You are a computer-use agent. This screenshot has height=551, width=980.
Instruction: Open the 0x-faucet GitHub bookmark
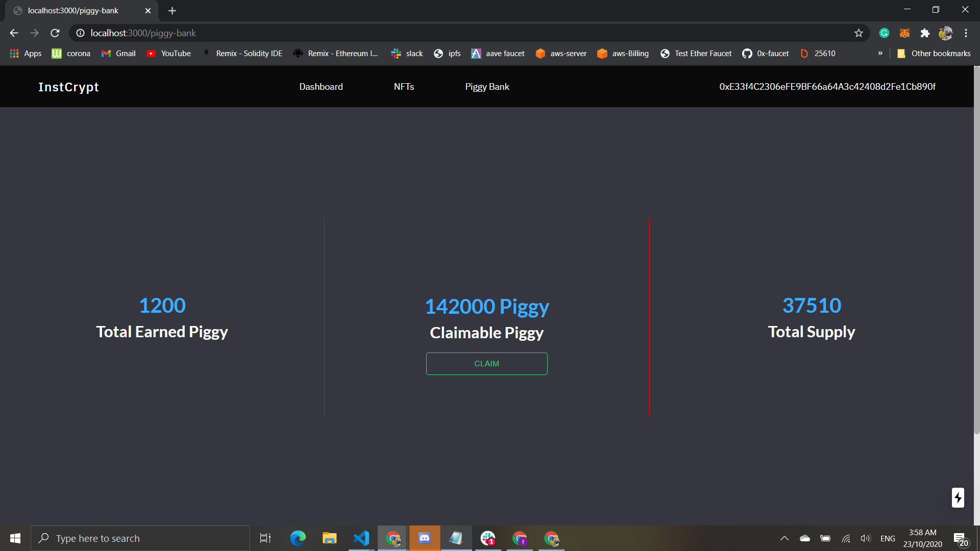(765, 54)
